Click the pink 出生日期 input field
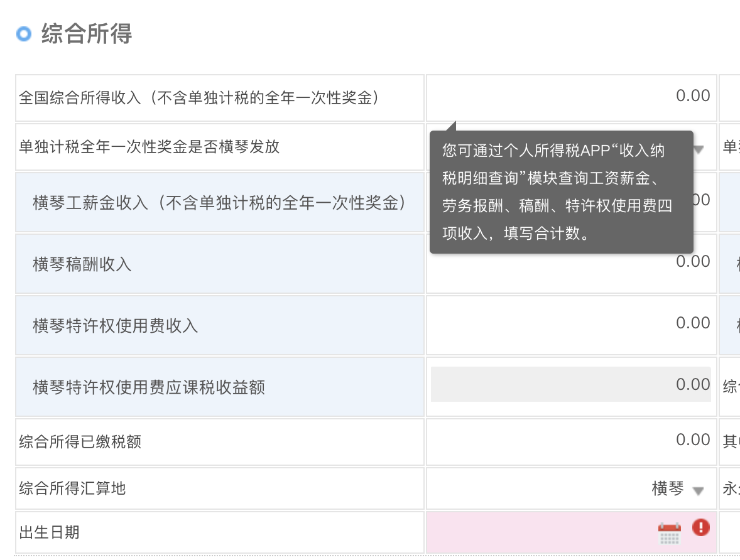Viewport: 740px width, 560px height. (x=540, y=532)
